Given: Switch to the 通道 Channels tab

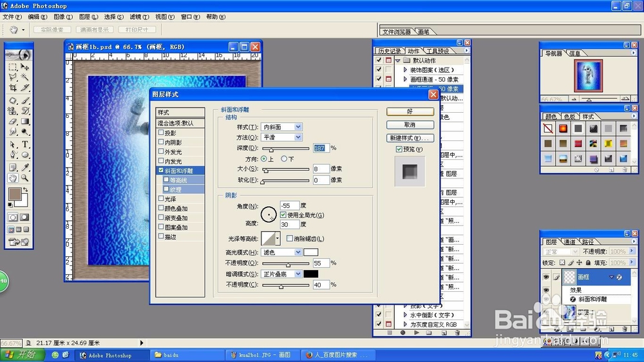Looking at the screenshot, I should [569, 242].
